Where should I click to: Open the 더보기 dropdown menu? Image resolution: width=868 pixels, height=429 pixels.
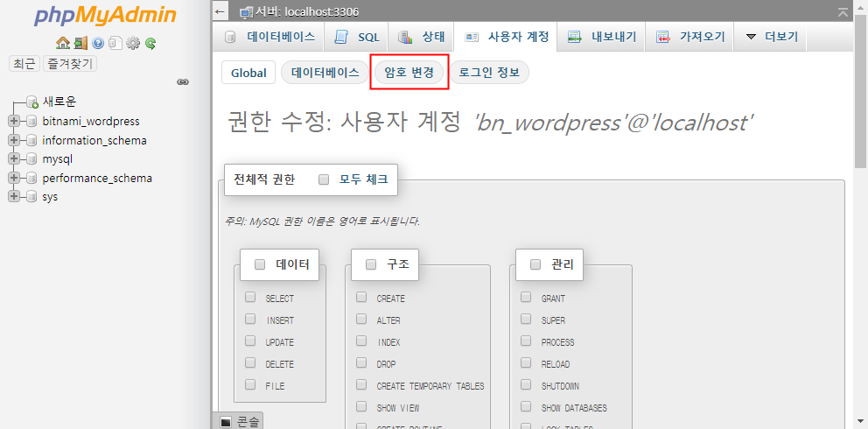[771, 37]
